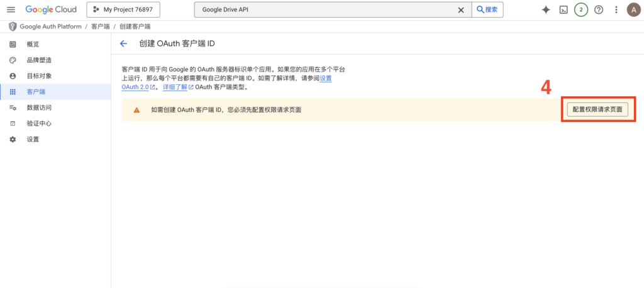Select 品牌塑造 in the sidebar
Image resolution: width=644 pixels, height=288 pixels.
(39, 60)
